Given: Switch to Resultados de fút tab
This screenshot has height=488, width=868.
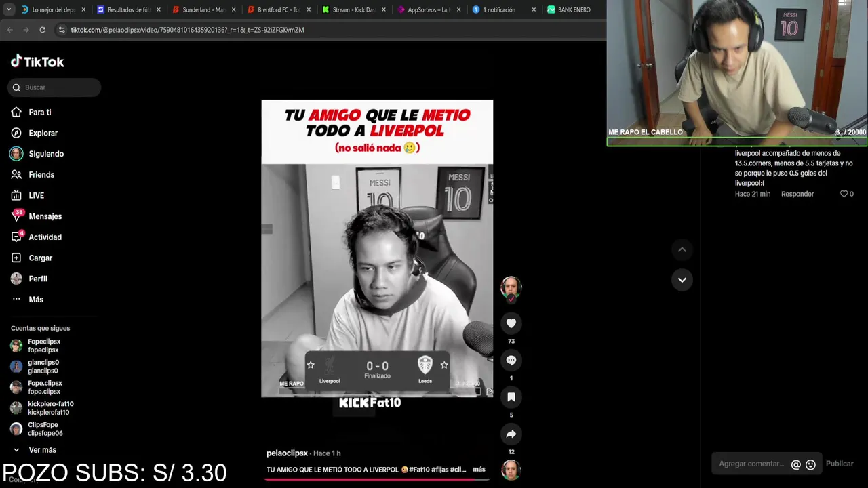Looking at the screenshot, I should click(129, 9).
